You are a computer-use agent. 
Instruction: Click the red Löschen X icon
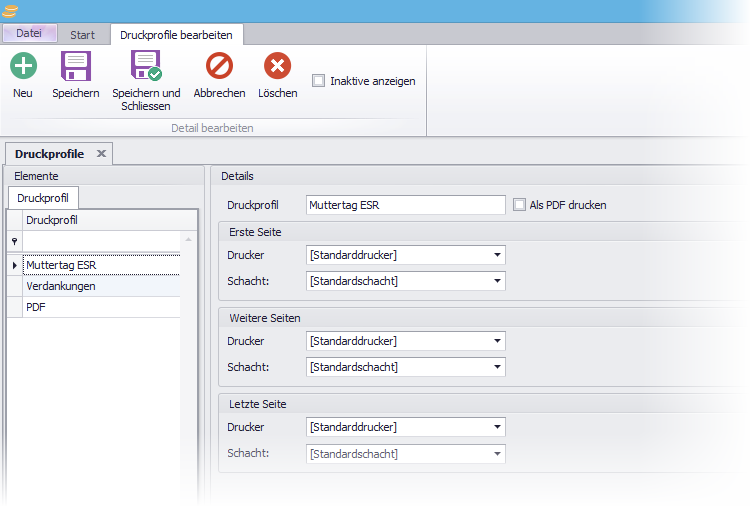pos(277,67)
